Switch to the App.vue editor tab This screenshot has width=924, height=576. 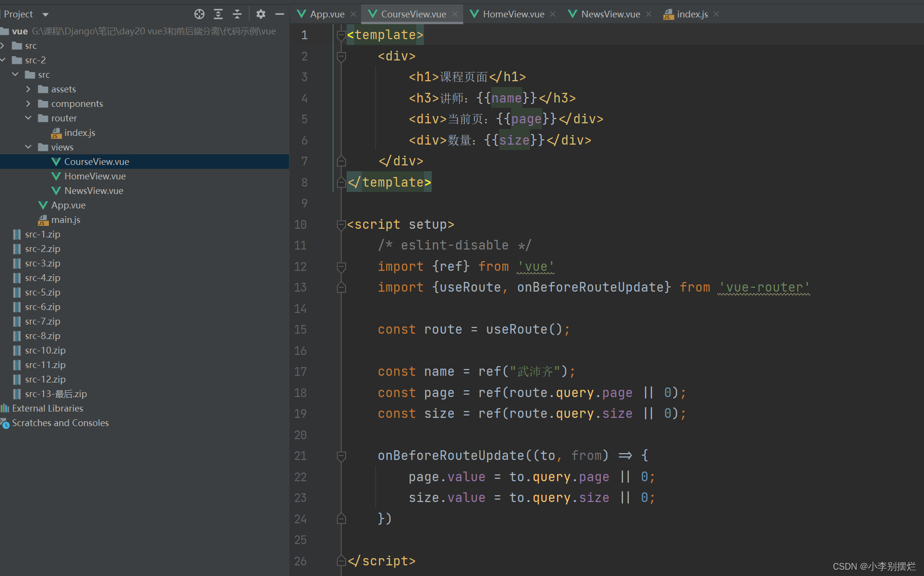327,14
